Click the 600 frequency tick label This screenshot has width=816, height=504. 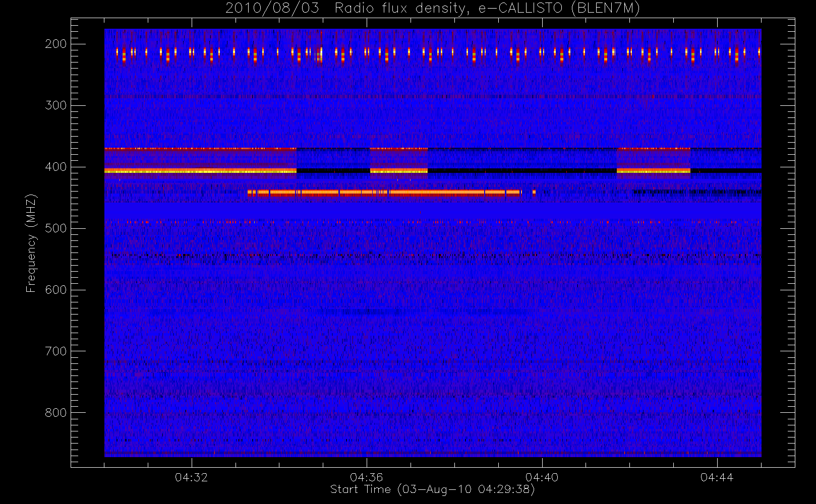56,290
